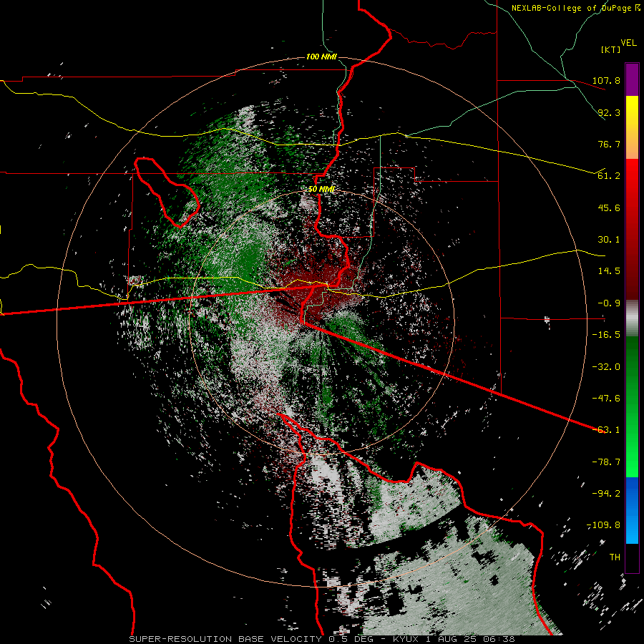The height and width of the screenshot is (644, 644).
Task: Click the [KT] units label
Action: point(610,49)
